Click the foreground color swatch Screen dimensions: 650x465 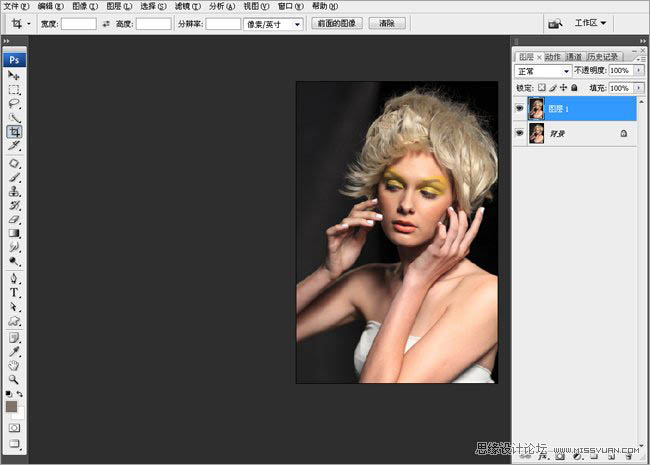pos(12,407)
